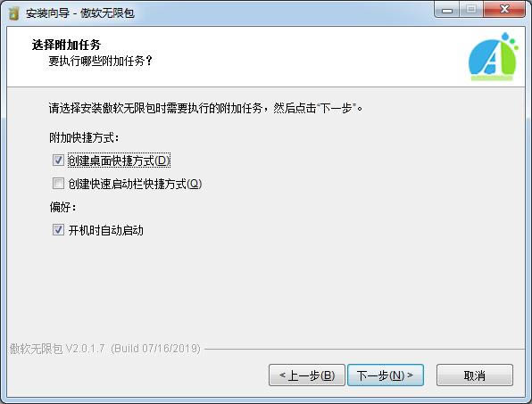This screenshot has width=532, height=404.
Task: Go back with the 上一步(B) button
Action: tap(307, 375)
